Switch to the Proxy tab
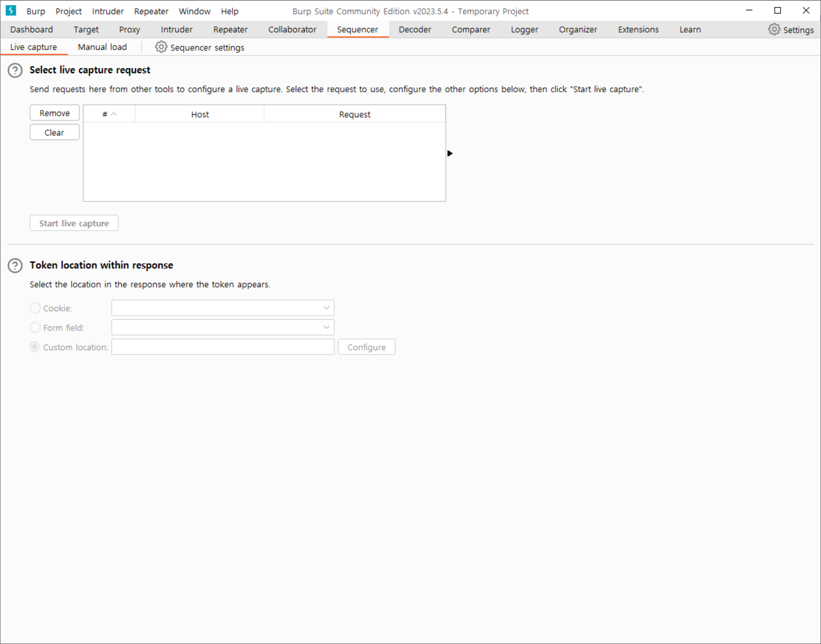This screenshot has height=644, width=821. (130, 30)
